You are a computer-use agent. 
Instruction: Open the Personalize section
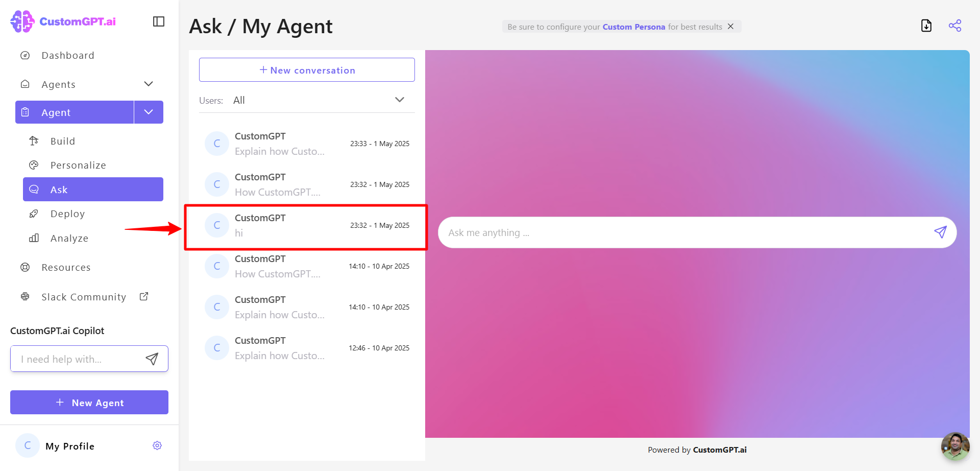point(78,165)
